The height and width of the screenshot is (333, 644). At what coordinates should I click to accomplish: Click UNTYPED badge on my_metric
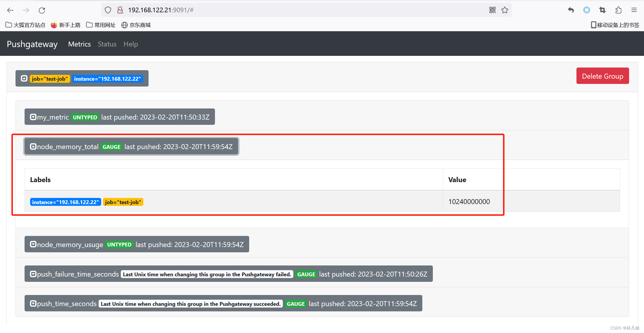coord(85,117)
